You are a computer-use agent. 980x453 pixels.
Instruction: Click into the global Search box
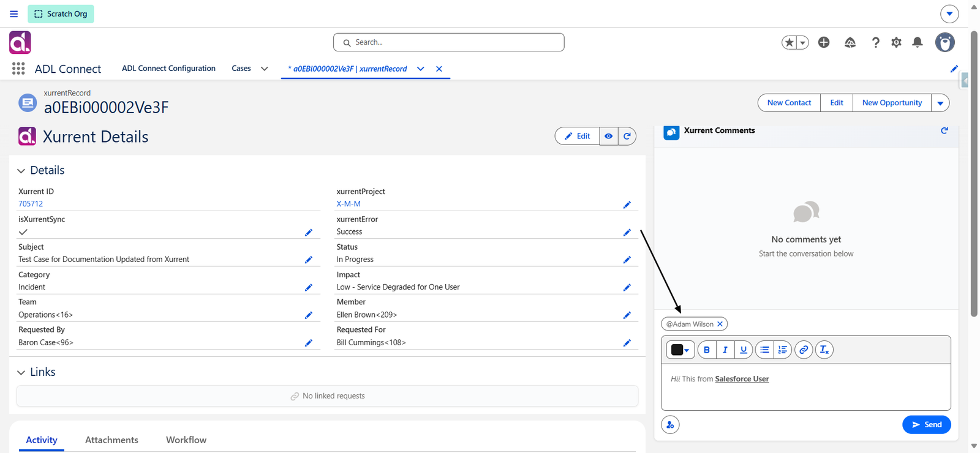pyautogui.click(x=448, y=42)
